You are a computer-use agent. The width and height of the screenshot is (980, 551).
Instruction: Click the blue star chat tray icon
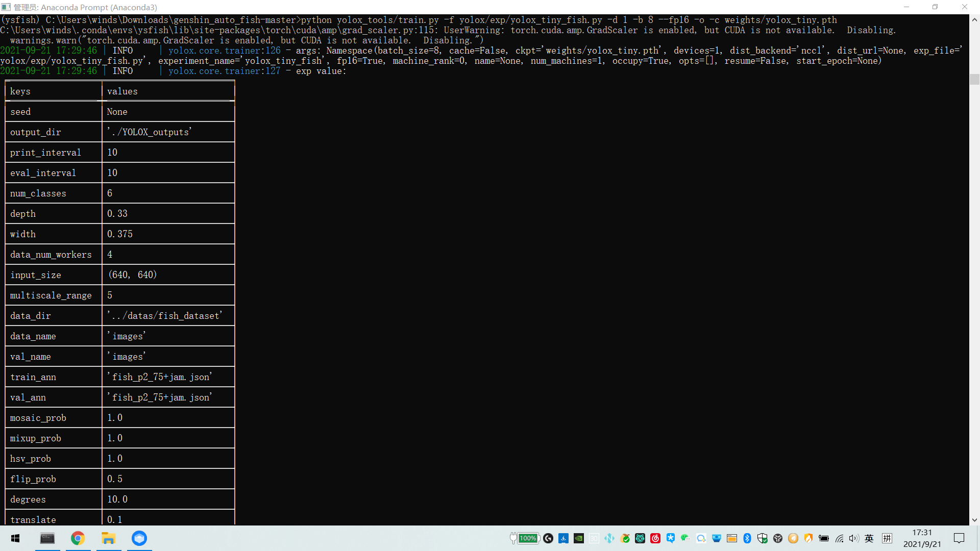click(671, 538)
